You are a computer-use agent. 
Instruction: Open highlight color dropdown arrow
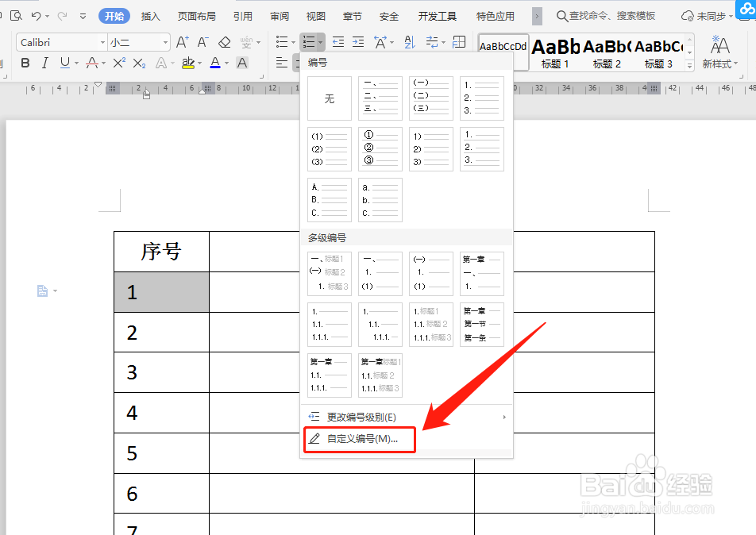pos(199,64)
